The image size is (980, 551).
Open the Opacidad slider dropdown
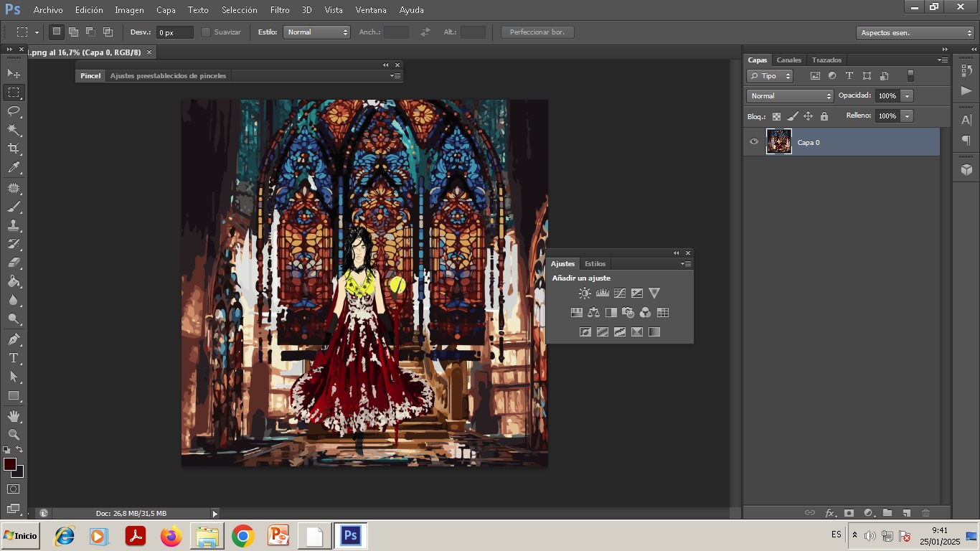pyautogui.click(x=908, y=96)
